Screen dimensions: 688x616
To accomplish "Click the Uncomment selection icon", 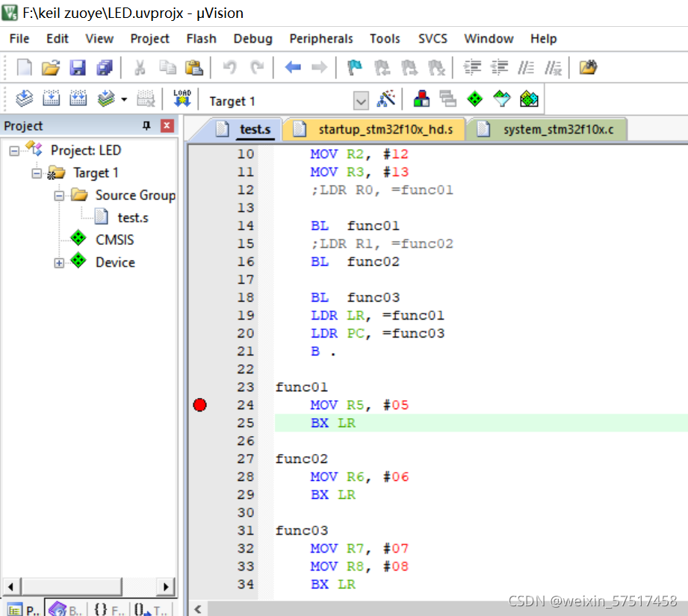I will (x=553, y=67).
